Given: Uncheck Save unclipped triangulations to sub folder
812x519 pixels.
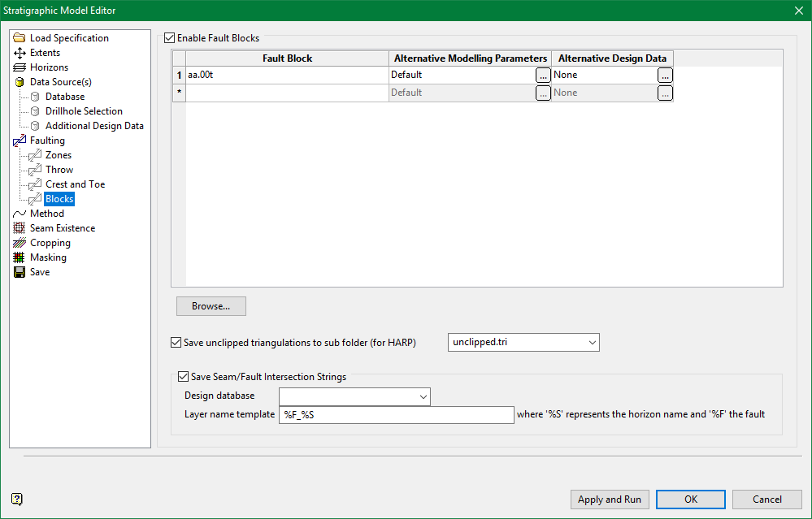Looking at the screenshot, I should coord(176,343).
